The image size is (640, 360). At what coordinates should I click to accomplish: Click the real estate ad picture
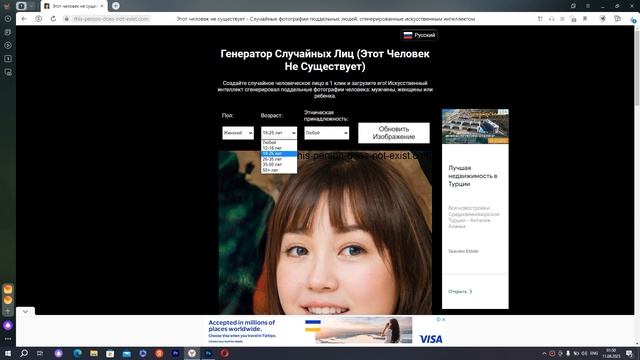[475, 127]
